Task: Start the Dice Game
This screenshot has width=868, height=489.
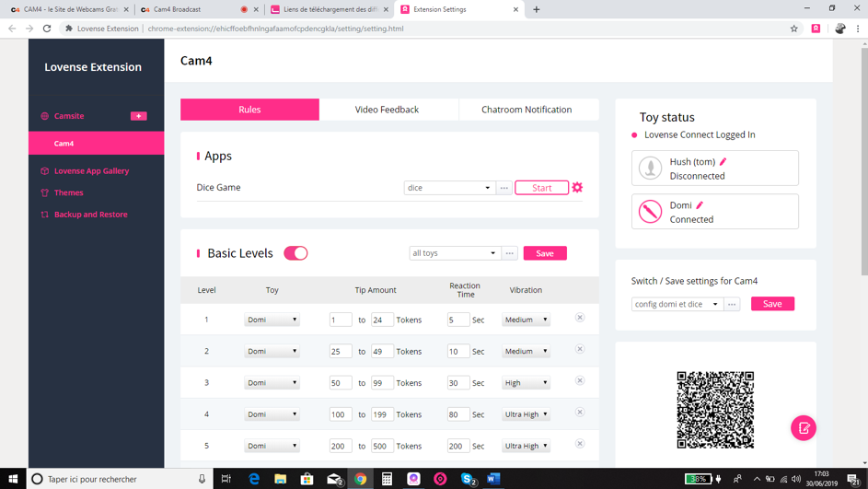Action: (x=541, y=188)
